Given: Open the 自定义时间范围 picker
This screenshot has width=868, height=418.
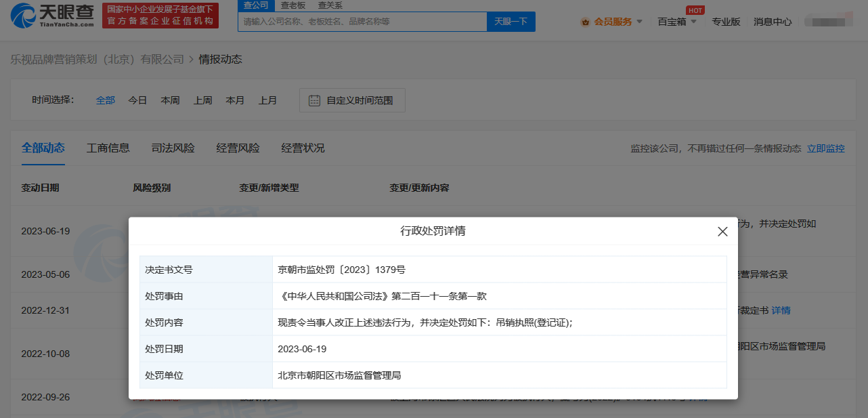Looking at the screenshot, I should (x=352, y=100).
